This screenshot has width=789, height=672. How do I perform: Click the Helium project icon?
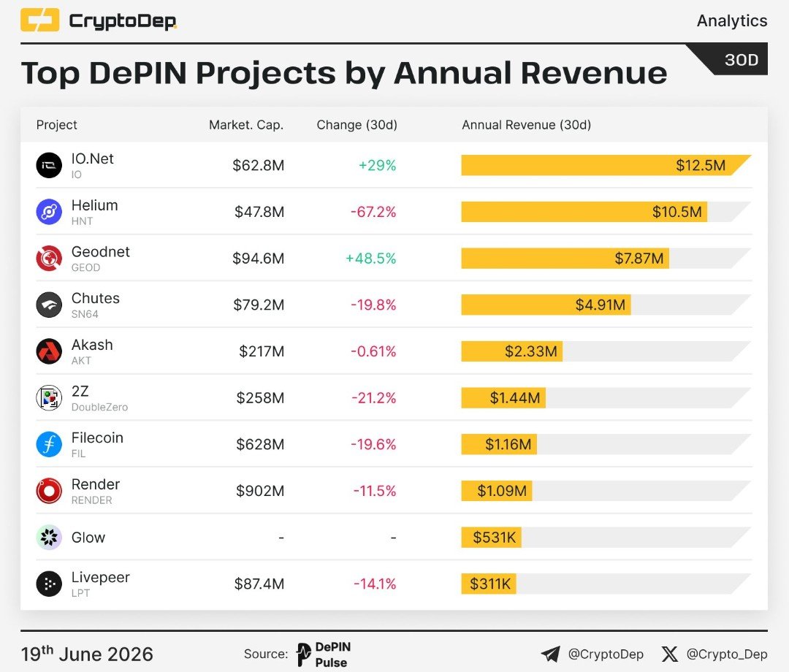coord(49,212)
